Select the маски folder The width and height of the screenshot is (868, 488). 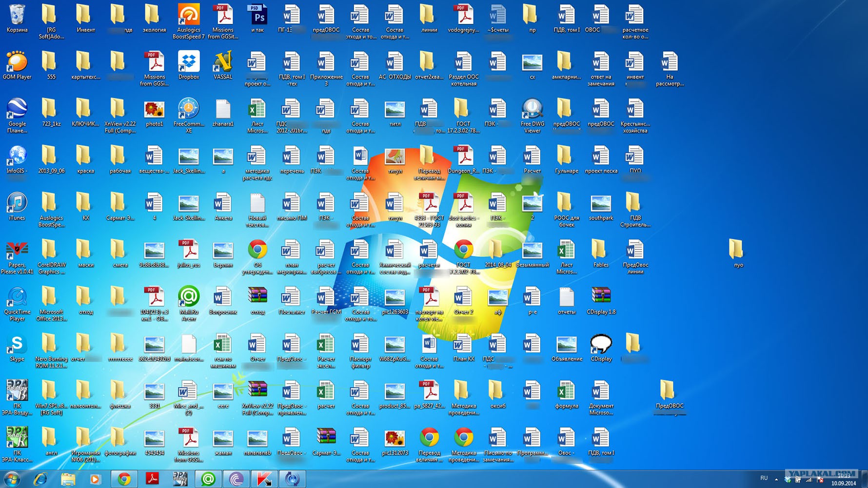pyautogui.click(x=86, y=254)
